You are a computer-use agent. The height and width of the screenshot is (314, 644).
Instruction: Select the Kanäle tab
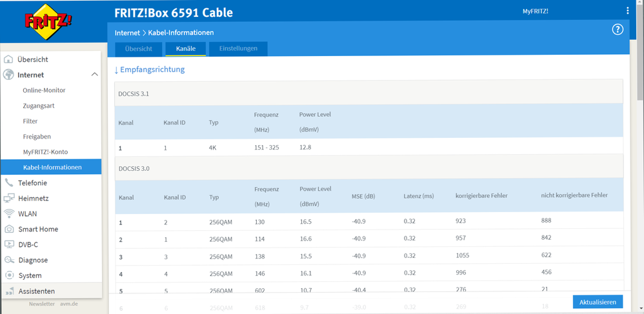[x=185, y=49]
